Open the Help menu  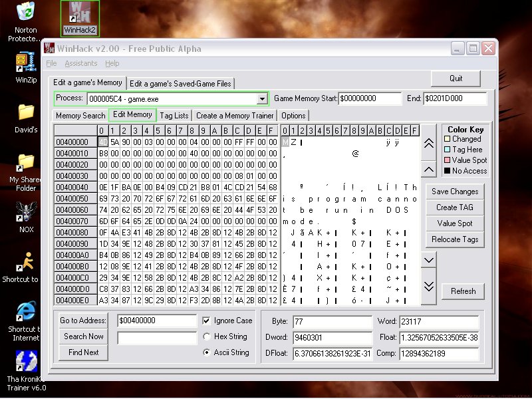[112, 63]
